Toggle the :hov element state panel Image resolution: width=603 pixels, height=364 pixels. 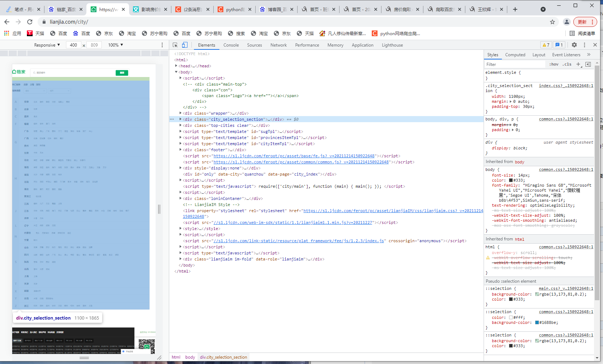point(554,64)
